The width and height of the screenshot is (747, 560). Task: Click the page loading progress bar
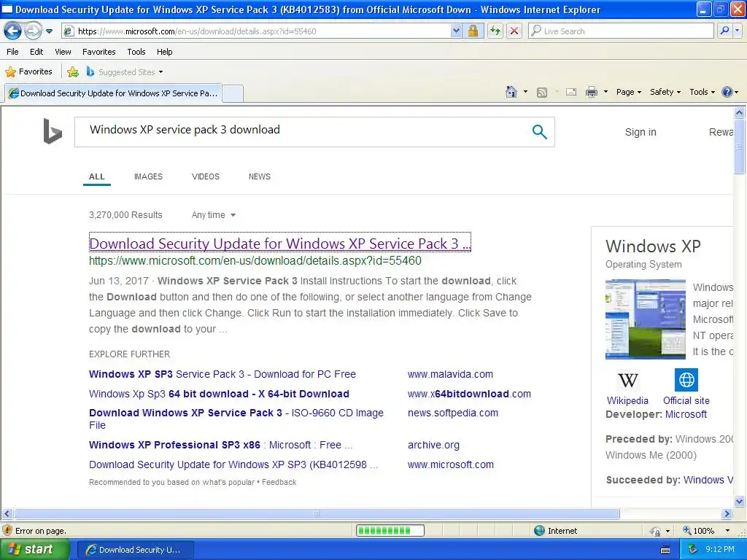pos(390,531)
